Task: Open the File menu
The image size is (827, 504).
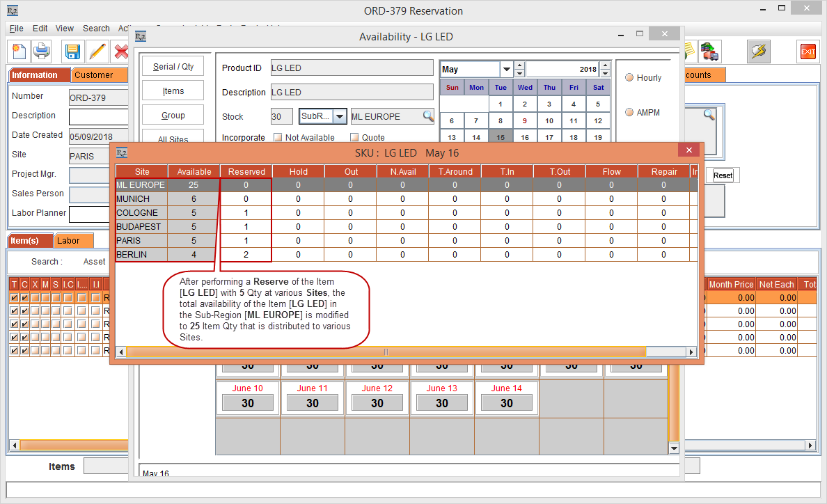Action: click(17, 29)
